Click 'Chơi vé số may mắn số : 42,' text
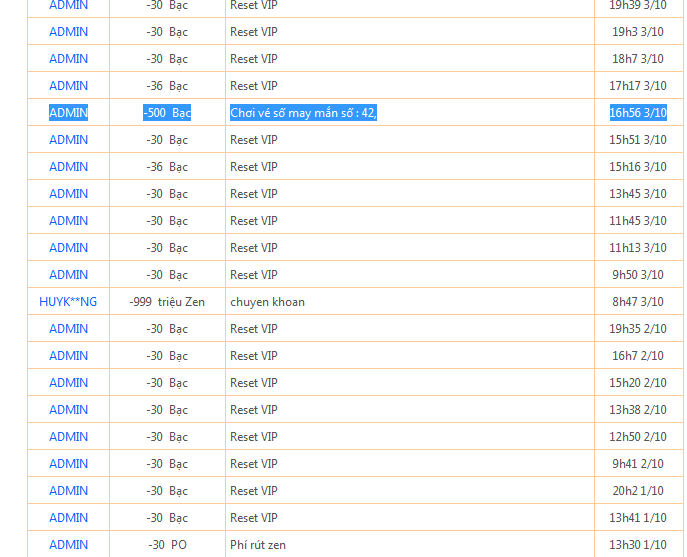The image size is (687, 557). click(303, 113)
